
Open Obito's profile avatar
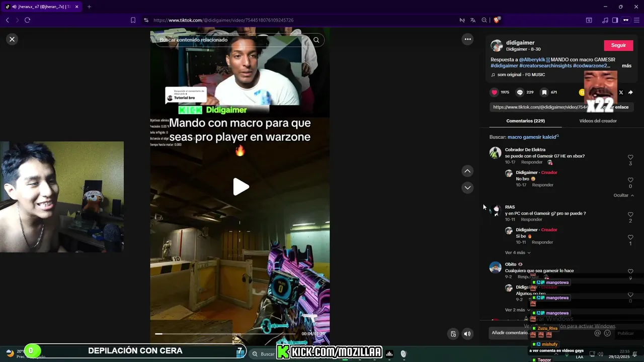(x=496, y=267)
